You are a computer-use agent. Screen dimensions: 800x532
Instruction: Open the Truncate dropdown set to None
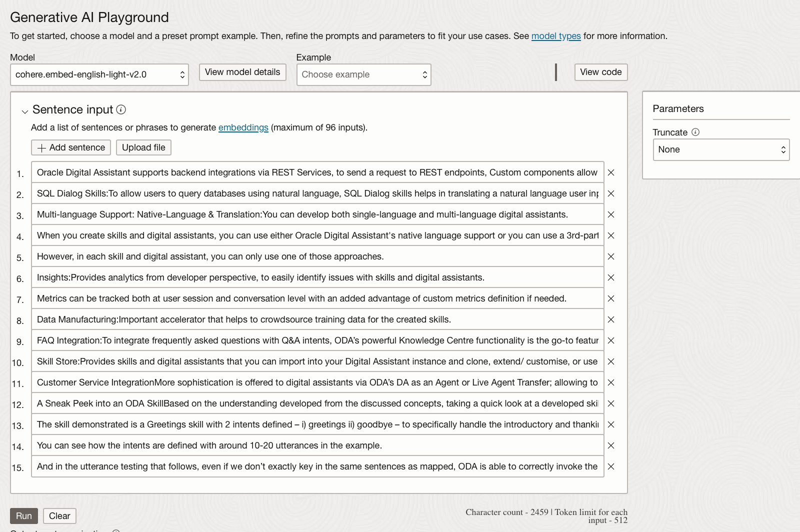pos(720,149)
